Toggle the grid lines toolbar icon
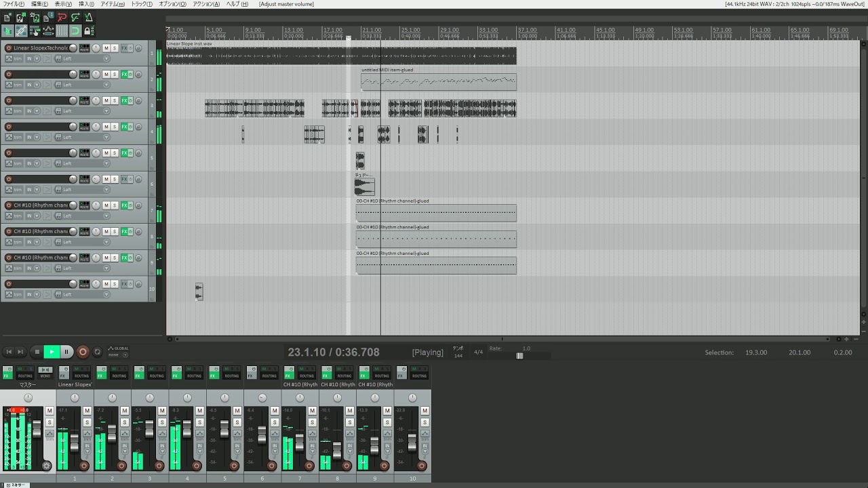 [62, 30]
